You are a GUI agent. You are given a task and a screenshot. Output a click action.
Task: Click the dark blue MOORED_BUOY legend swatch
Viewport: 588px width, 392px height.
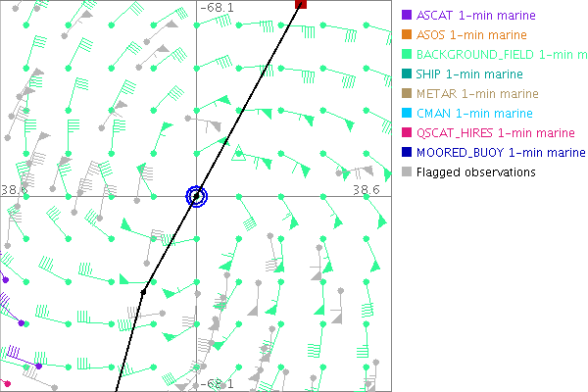[x=406, y=153]
